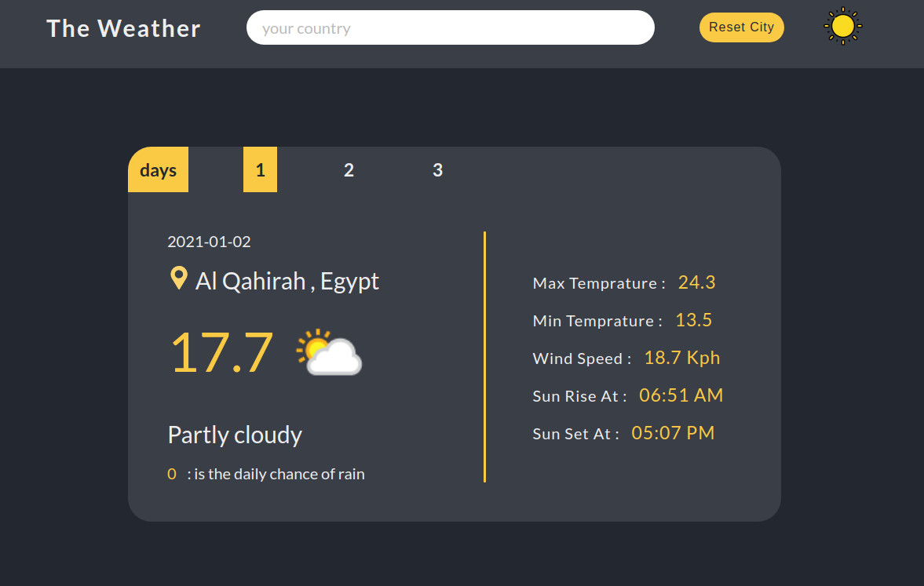Click the Sun Rise time 06:51 AM
This screenshot has width=924, height=586.
(x=681, y=395)
